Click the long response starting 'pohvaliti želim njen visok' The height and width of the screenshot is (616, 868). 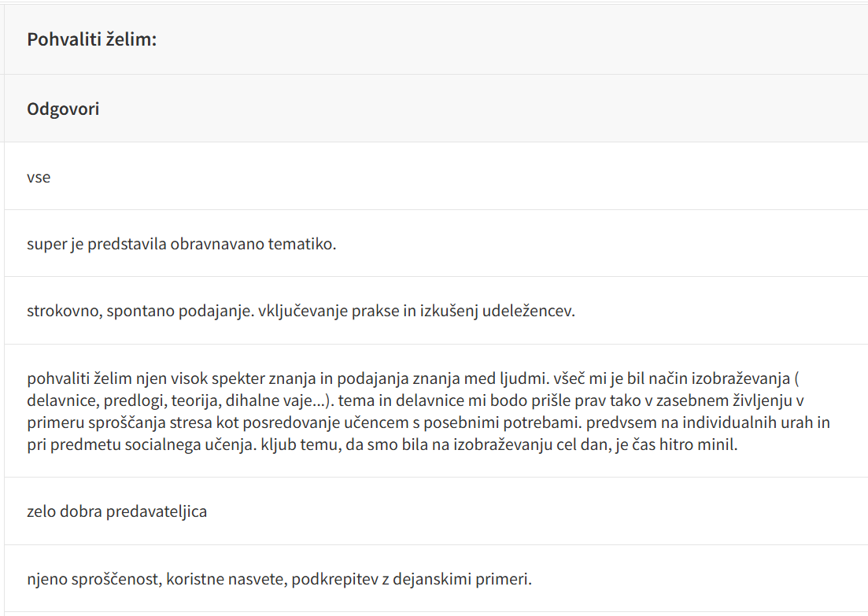[x=425, y=411]
